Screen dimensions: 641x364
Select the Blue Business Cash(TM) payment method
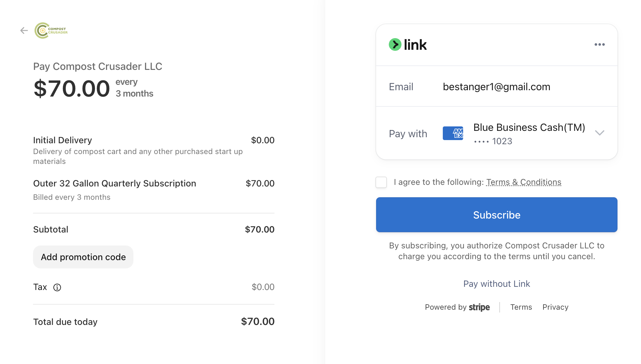[529, 127]
